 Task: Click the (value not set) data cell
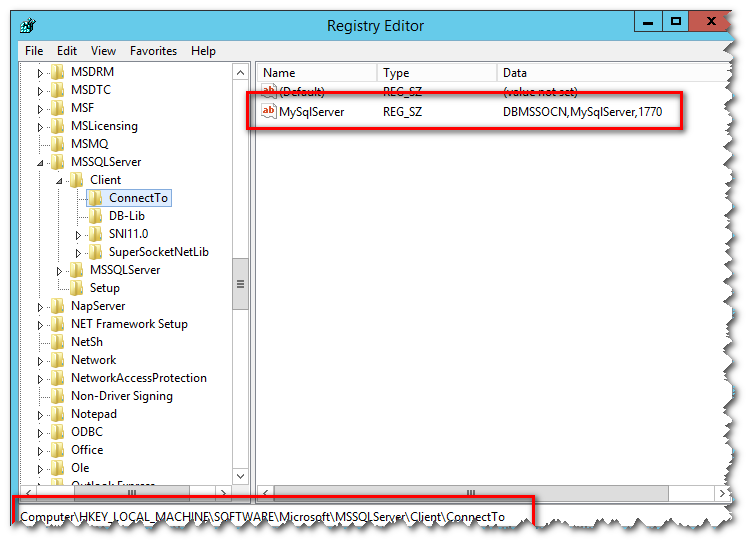540,92
